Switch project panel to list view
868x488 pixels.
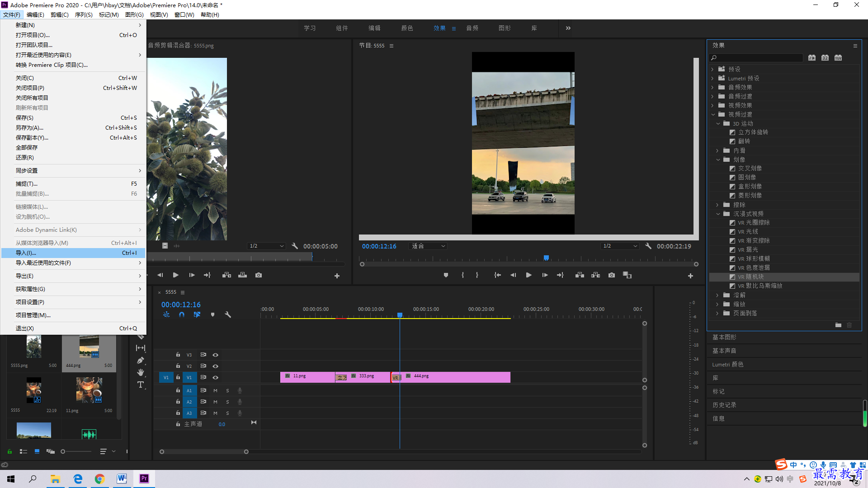point(24,451)
